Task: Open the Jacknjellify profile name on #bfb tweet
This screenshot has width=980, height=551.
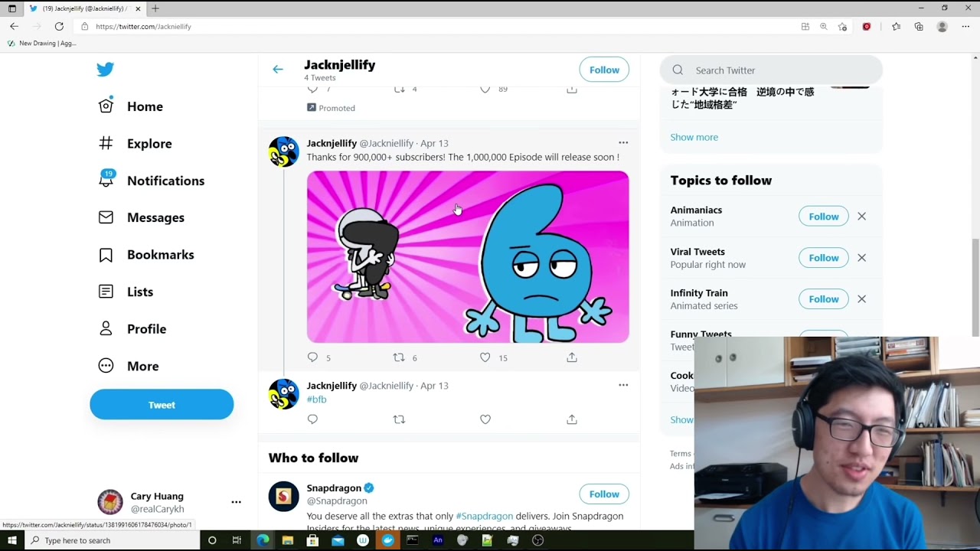Action: [x=332, y=386]
